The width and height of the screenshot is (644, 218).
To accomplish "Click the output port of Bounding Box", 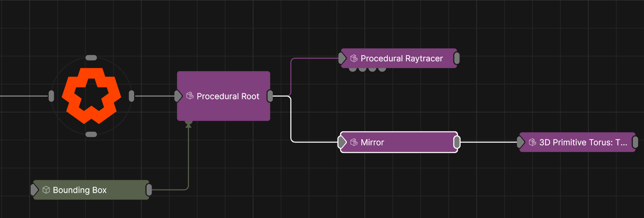I will 149,190.
